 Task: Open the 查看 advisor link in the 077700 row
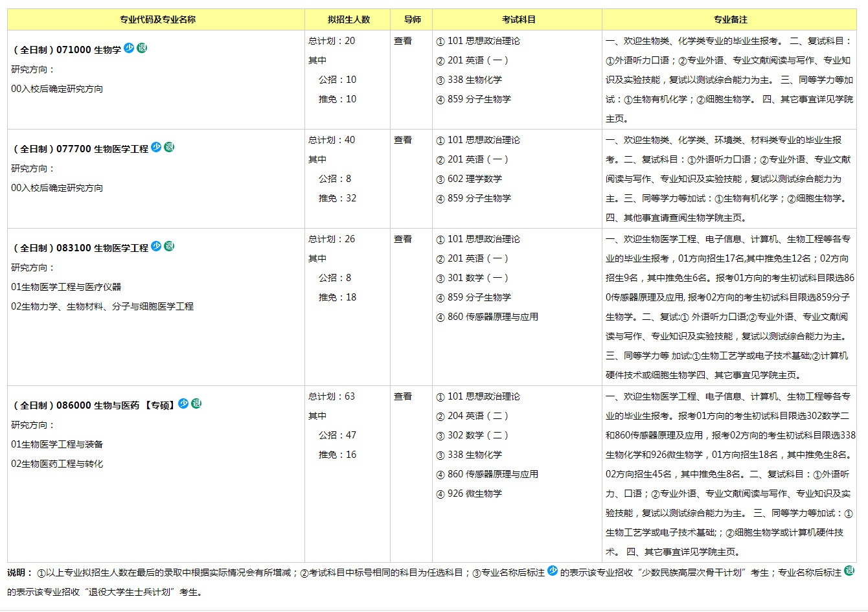(x=403, y=140)
